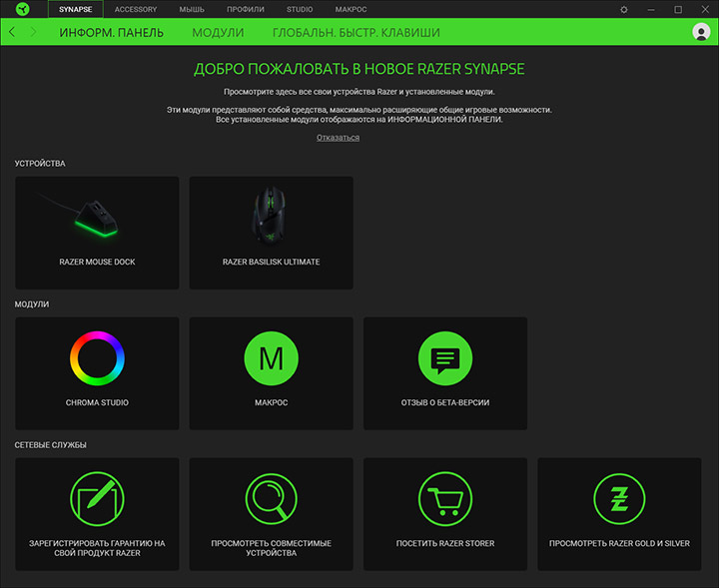Click ПОСЕТИТЬ RAZER STORER label

(x=445, y=543)
